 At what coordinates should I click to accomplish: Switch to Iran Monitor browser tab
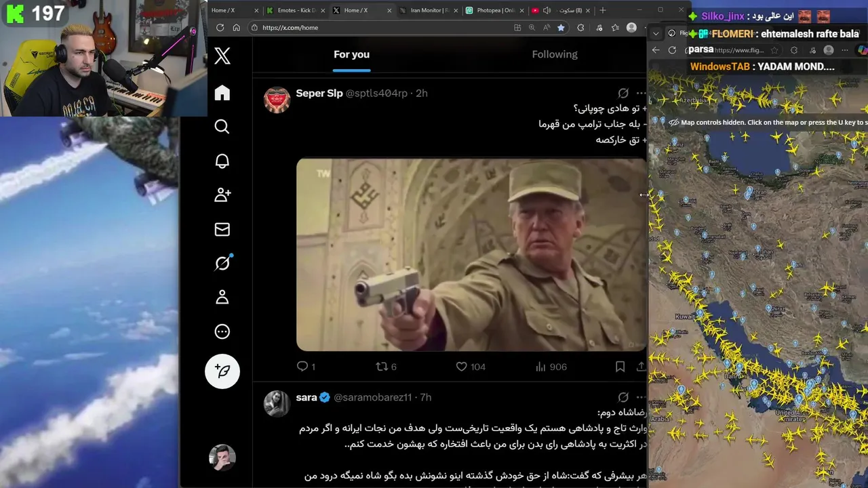click(429, 10)
